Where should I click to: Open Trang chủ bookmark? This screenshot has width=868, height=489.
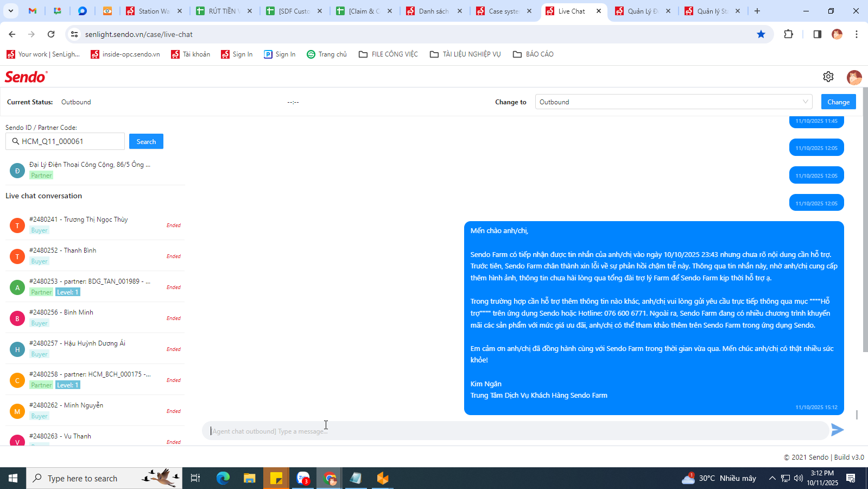pyautogui.click(x=327, y=54)
